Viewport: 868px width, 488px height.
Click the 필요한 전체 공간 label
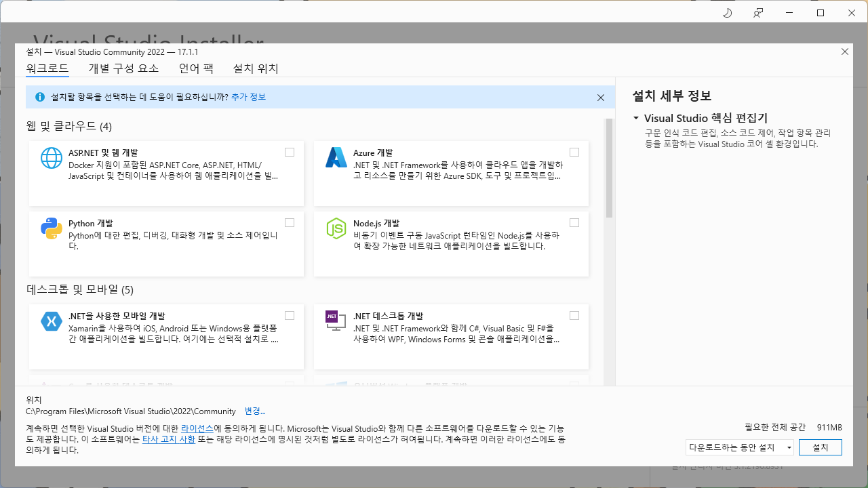[x=775, y=428]
